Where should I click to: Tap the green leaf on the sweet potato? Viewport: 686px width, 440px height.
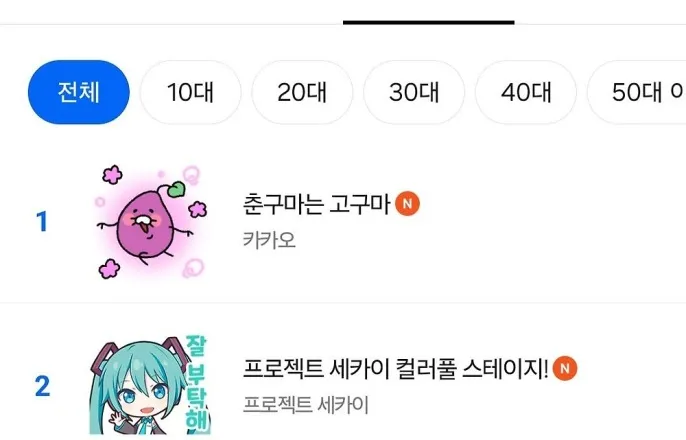pos(177,189)
